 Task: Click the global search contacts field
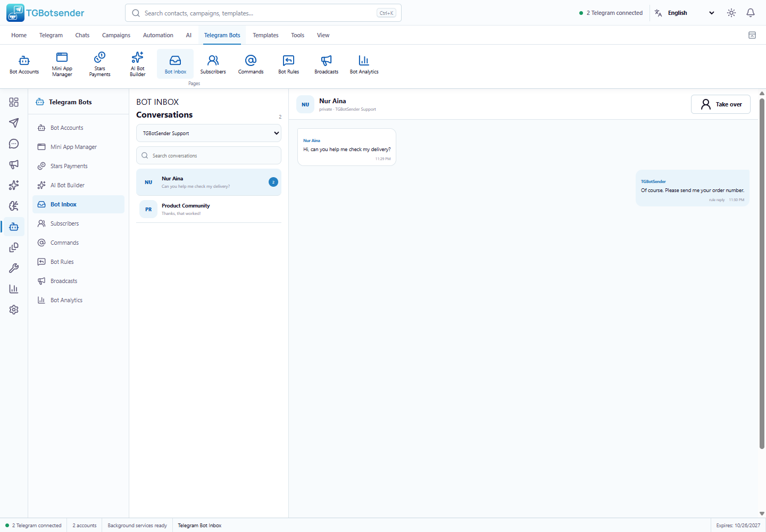[263, 13]
